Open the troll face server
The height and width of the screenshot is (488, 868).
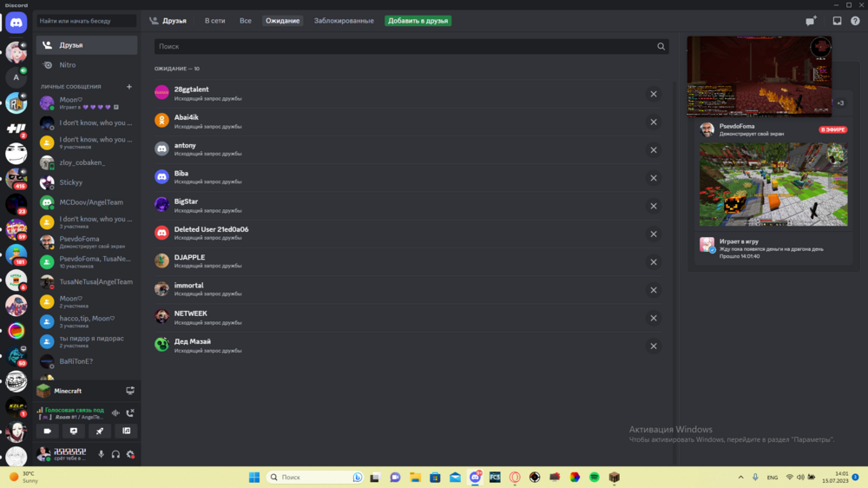[x=16, y=381]
